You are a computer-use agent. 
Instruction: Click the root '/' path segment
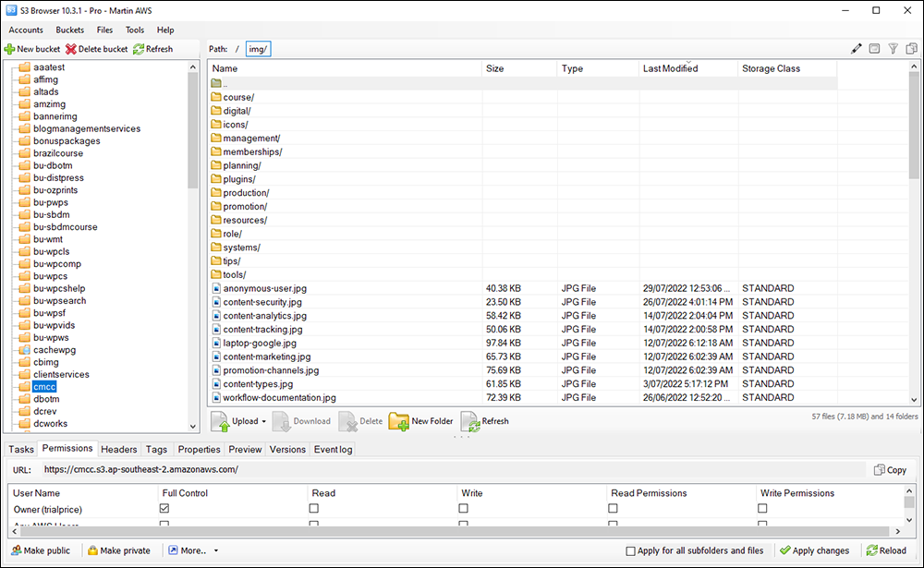tap(237, 49)
